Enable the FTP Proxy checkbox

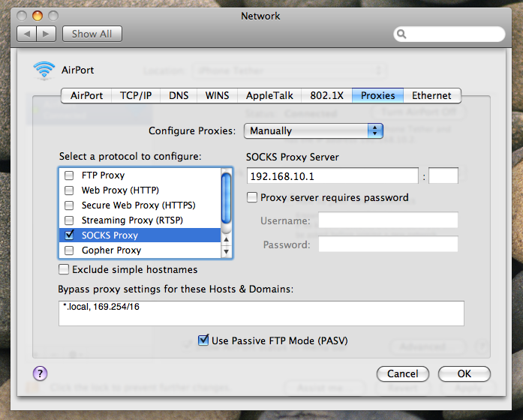[x=69, y=175]
